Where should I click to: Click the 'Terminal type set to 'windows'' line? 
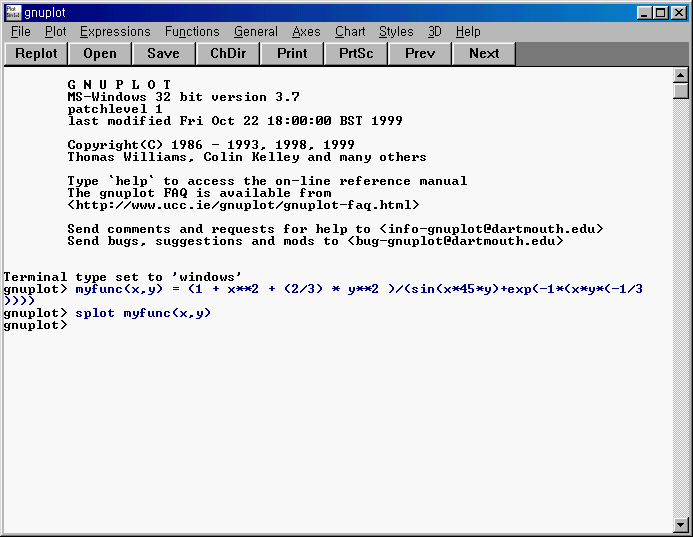123,277
